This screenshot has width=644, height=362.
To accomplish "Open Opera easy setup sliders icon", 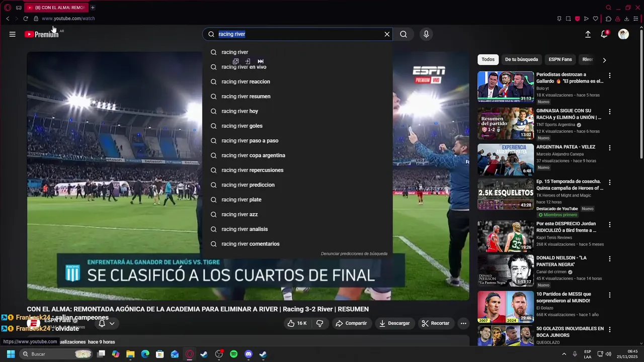I will (x=636, y=19).
